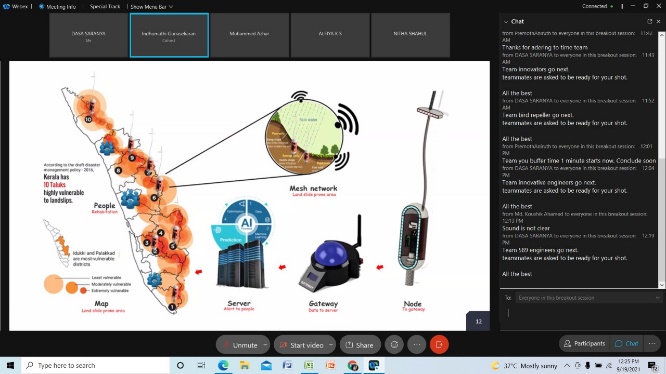Open audio options arrow beside Unmute
The height and width of the screenshot is (374, 666).
pos(265,345)
